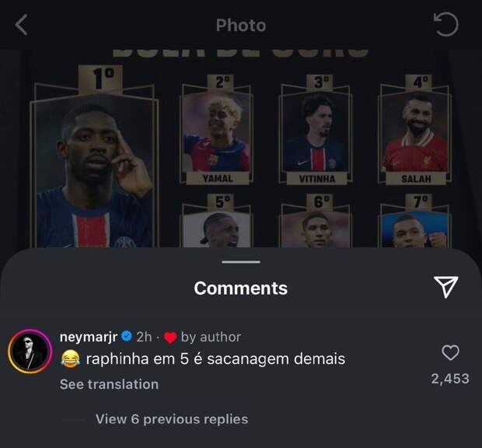Tap the Photo header title
This screenshot has height=448, width=482.
241,25
